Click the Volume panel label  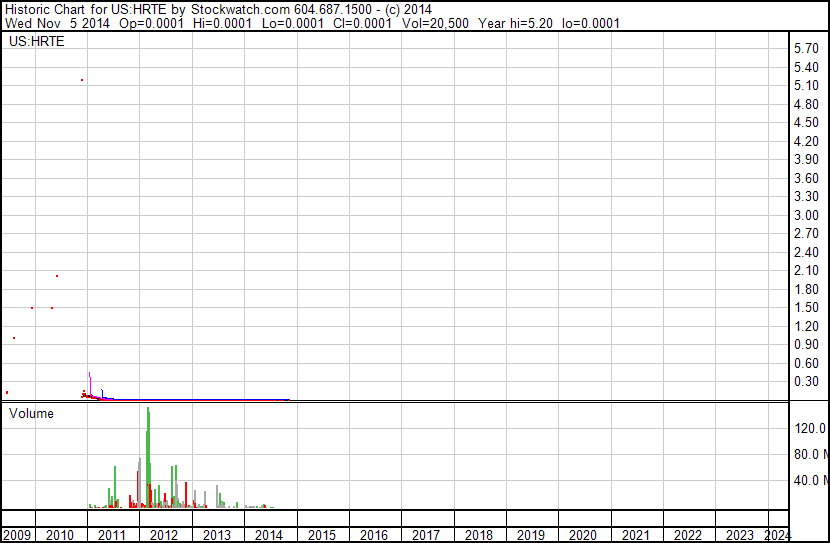pos(31,413)
